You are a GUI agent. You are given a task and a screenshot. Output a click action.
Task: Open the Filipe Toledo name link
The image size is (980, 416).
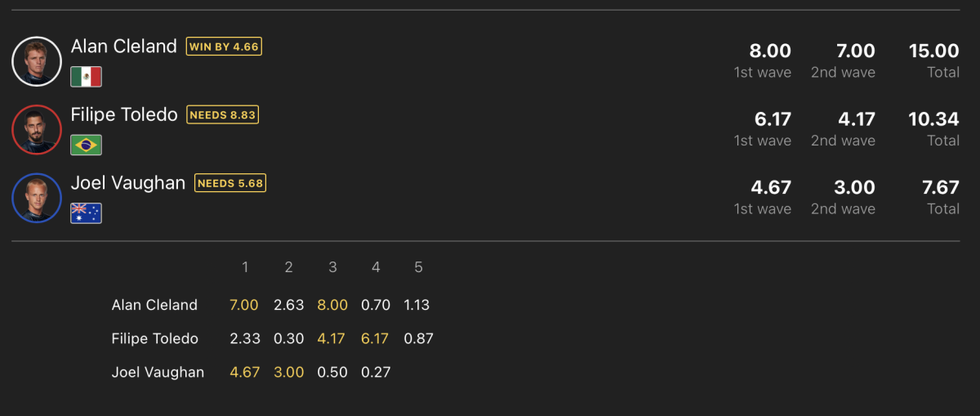coord(124,115)
